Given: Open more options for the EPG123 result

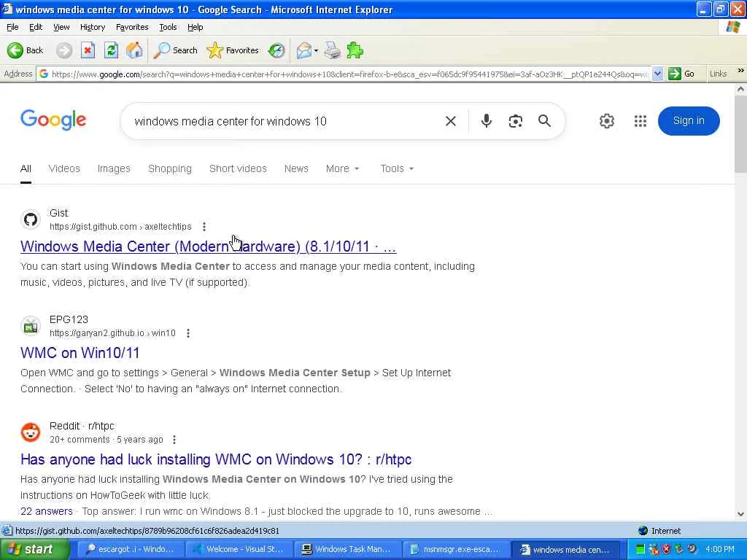Looking at the screenshot, I should [188, 333].
